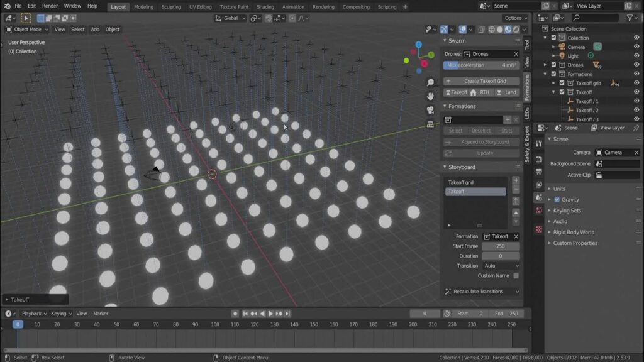644x362 pixels.
Task: Hide the Drones collection eye icon
Action: (636, 65)
